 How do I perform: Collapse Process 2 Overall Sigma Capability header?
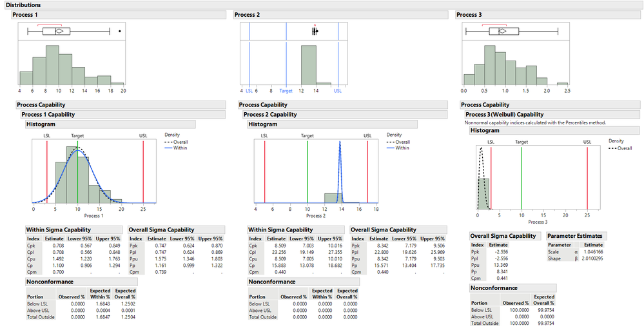point(398,230)
